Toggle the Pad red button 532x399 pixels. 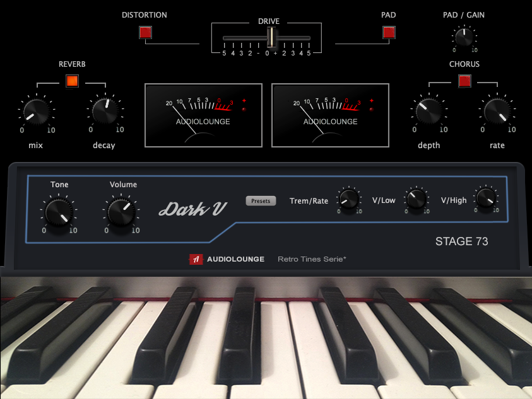(x=389, y=33)
